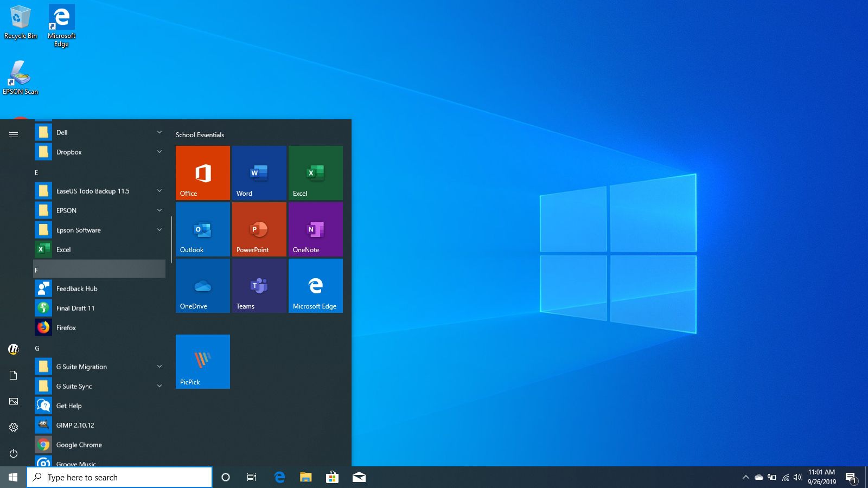Open Pictures from Start sidebar
The height and width of the screenshot is (488, 868).
[14, 401]
